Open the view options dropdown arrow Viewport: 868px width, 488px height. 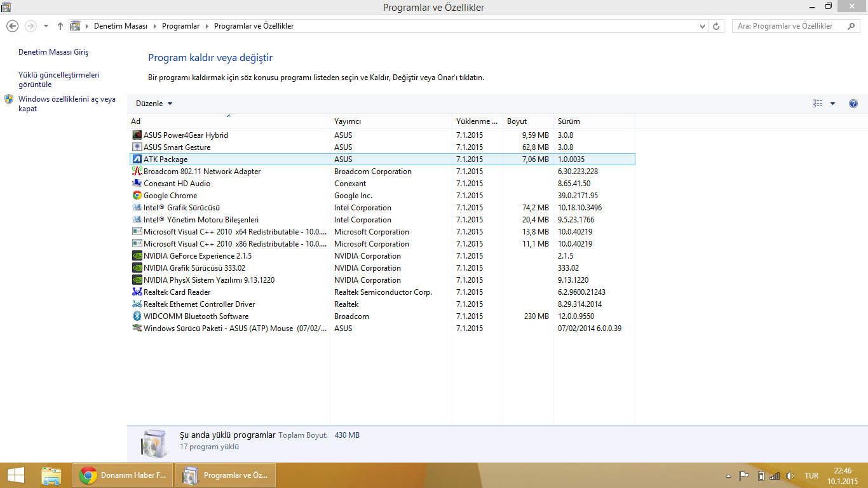(x=832, y=104)
